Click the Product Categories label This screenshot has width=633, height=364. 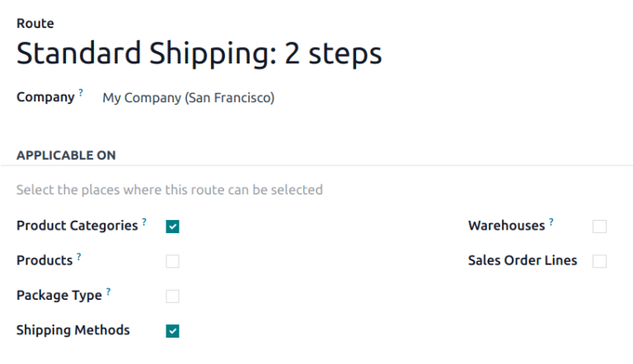(x=77, y=226)
